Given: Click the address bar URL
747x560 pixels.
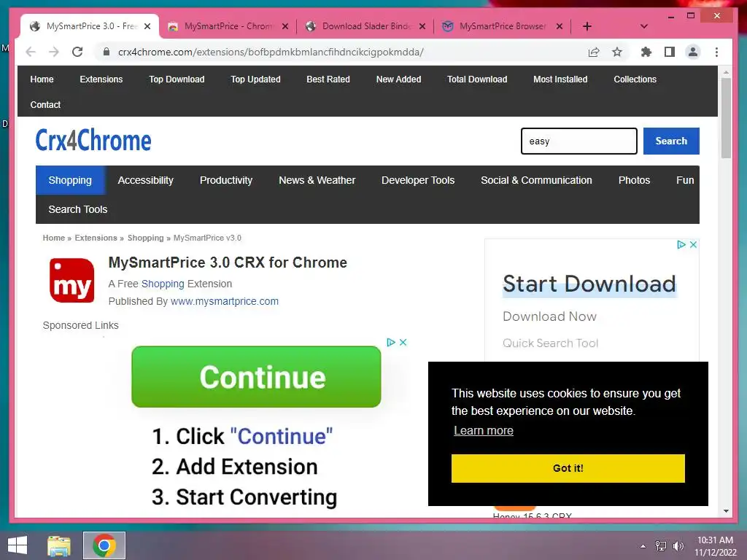Looking at the screenshot, I should pos(271,52).
